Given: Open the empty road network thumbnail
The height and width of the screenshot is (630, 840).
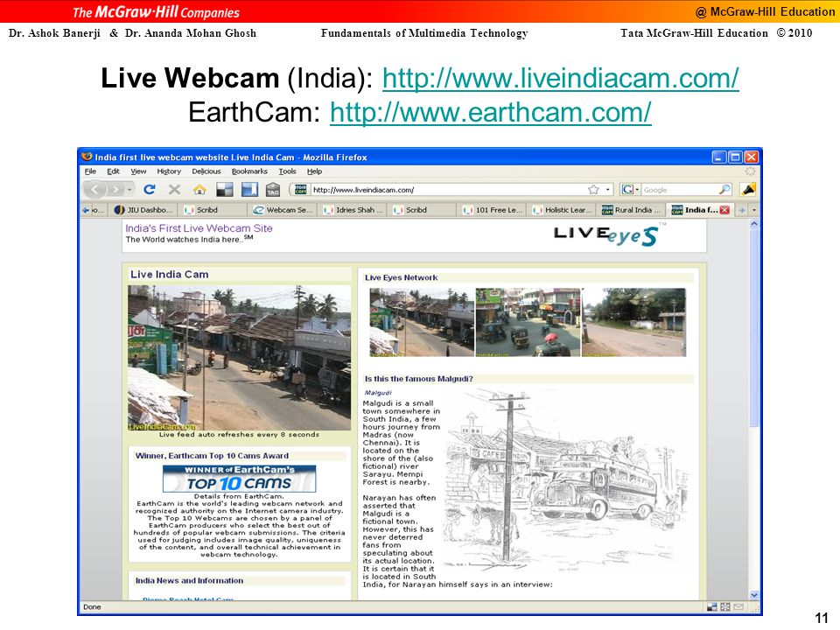Looking at the screenshot, I should click(x=633, y=323).
